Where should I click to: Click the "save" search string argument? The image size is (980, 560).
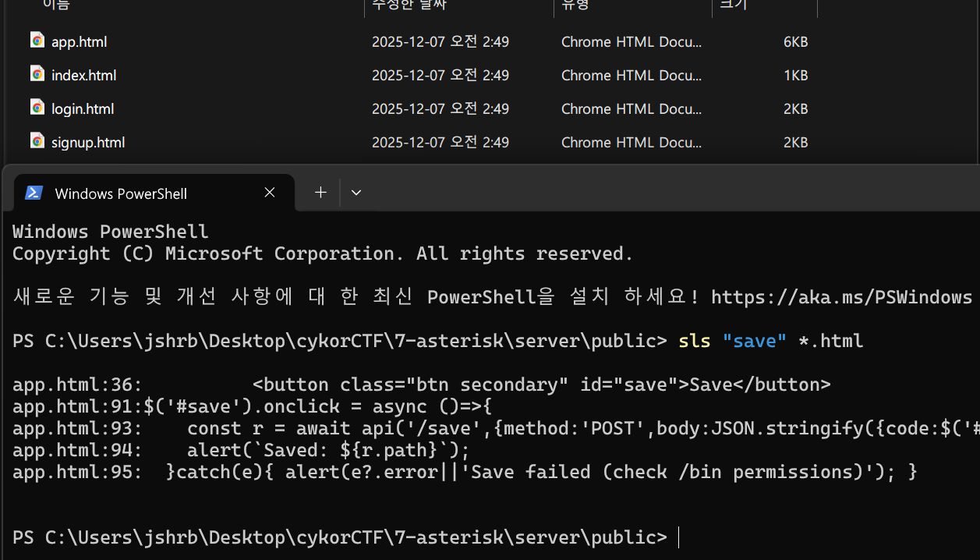tap(755, 341)
